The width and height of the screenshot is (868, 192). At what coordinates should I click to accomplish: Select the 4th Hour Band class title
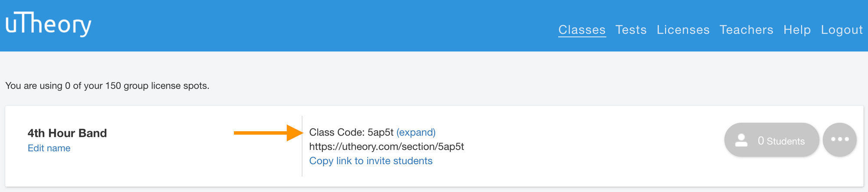point(67,133)
